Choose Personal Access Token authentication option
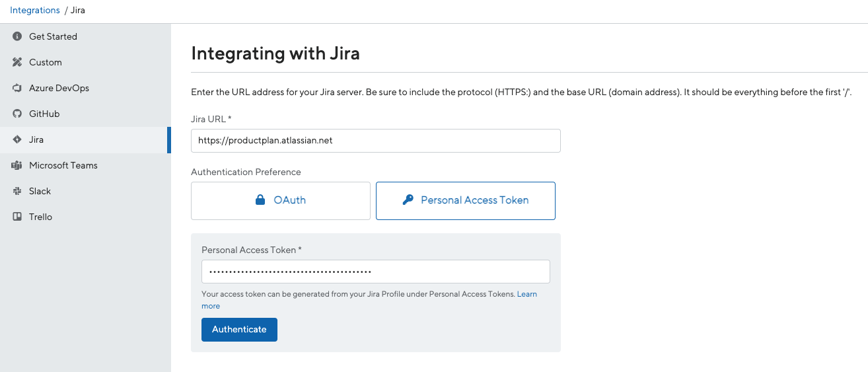The height and width of the screenshot is (372, 868). (x=466, y=200)
